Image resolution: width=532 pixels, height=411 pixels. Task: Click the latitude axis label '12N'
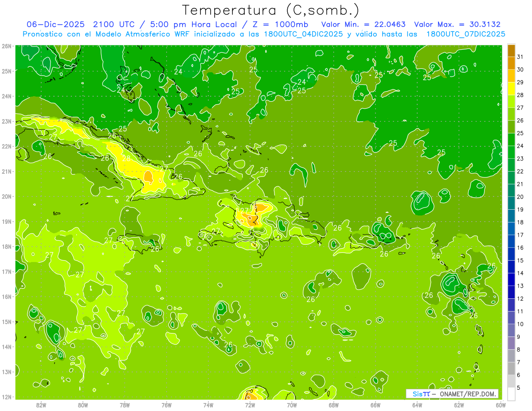tap(6, 397)
